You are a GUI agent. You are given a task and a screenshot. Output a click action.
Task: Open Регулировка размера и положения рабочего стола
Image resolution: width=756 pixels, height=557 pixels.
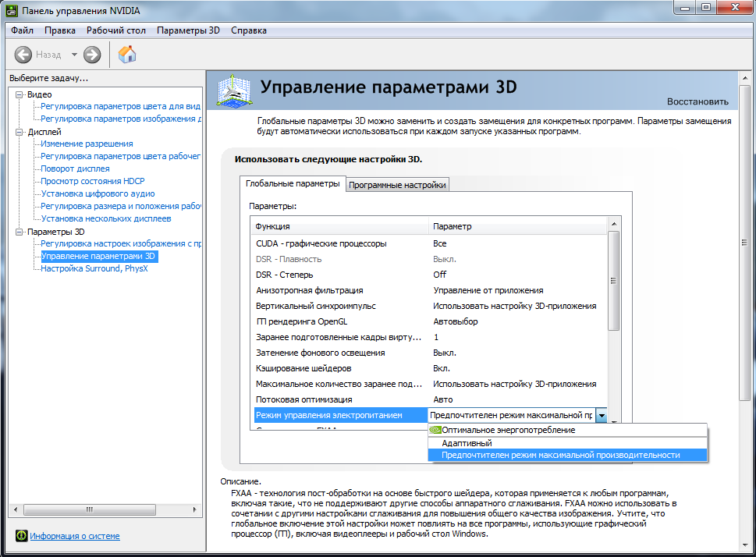120,207
